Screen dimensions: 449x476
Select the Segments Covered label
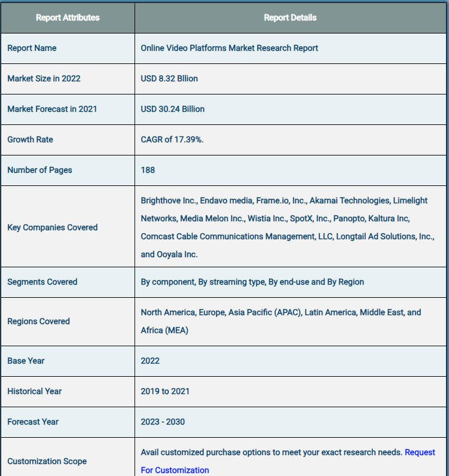[42, 282]
